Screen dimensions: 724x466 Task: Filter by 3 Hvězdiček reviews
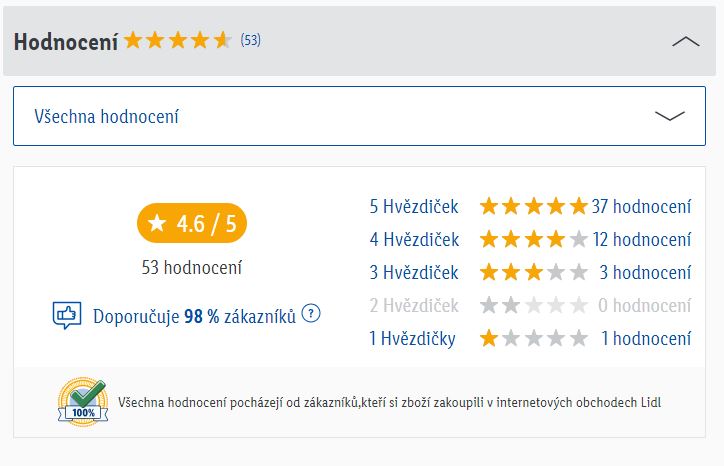414,272
